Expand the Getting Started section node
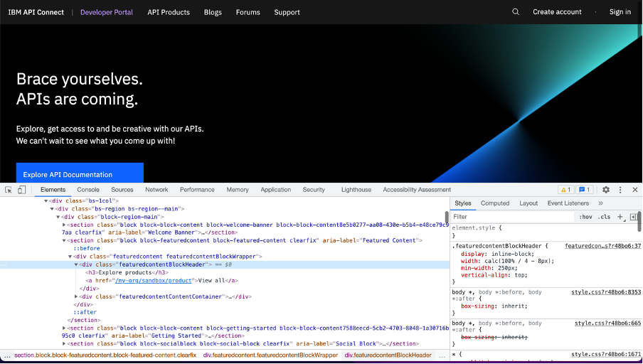Image resolution: width=643 pixels, height=364 pixels. point(64,328)
